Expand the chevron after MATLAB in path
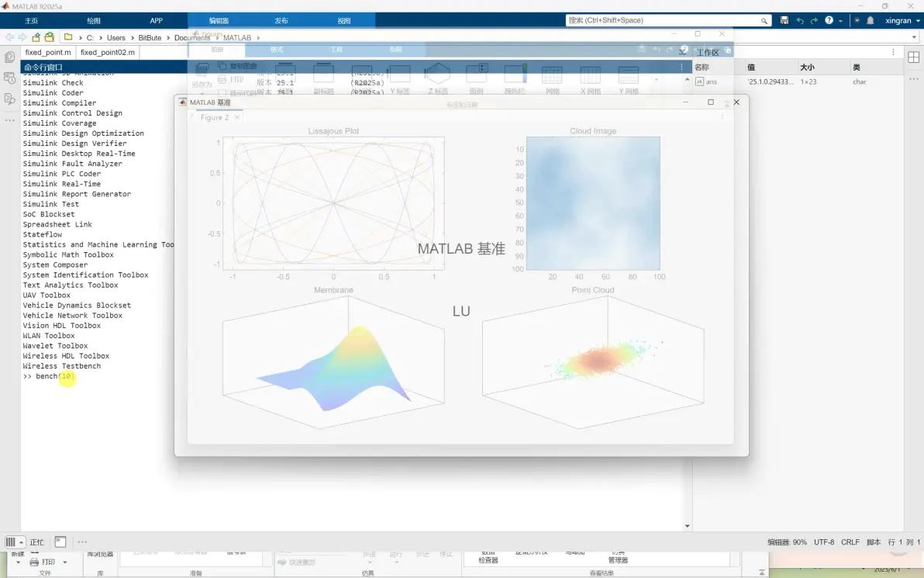924x578 pixels. (x=258, y=38)
